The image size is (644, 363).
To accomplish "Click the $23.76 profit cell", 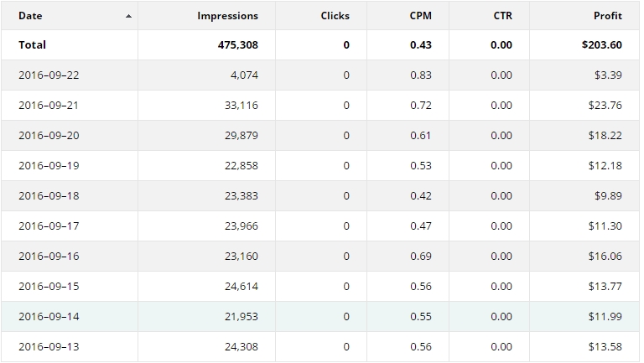I will pos(605,106).
